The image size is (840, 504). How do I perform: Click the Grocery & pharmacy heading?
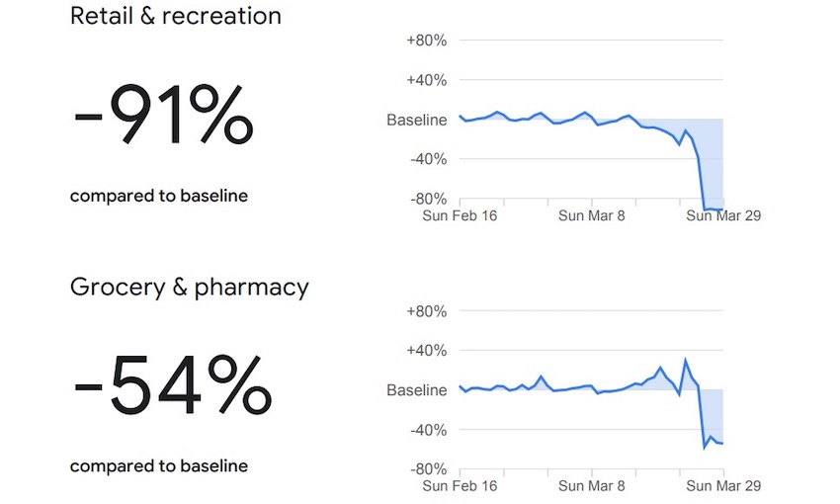tap(190, 288)
